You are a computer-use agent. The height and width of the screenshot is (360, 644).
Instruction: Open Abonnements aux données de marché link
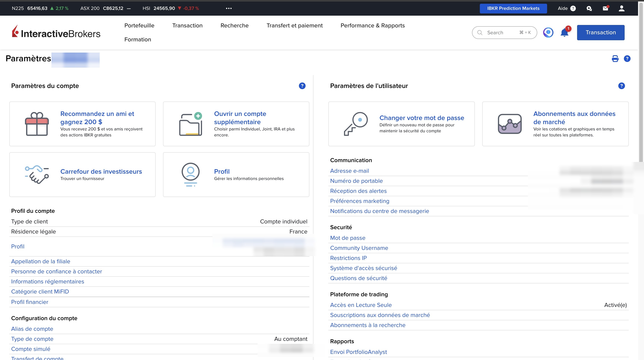coord(574,118)
